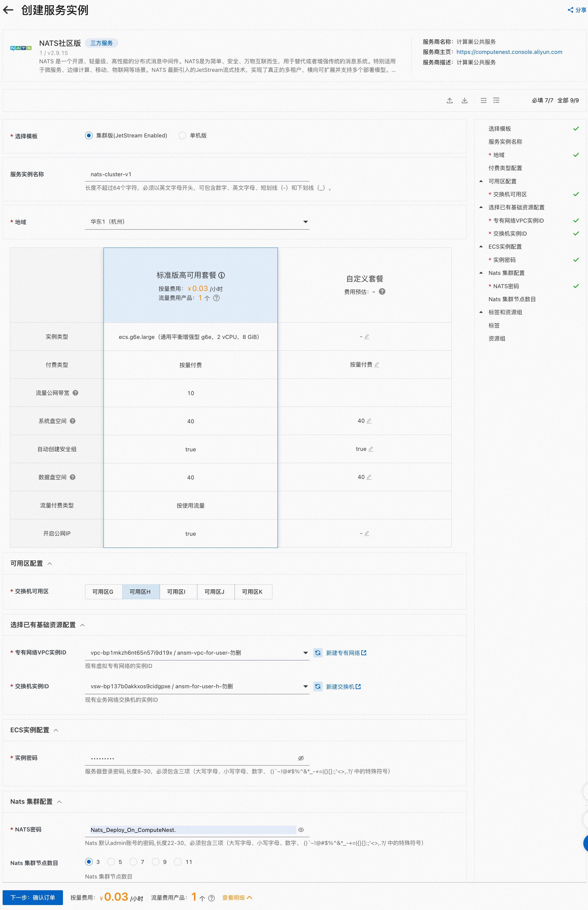The height and width of the screenshot is (910, 588).
Task: Select 11 cluster nodes
Action: (177, 862)
